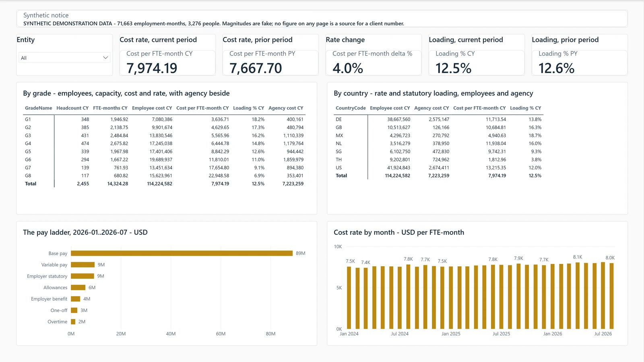Image resolution: width=644 pixels, height=362 pixels.
Task: Click the column labeled 8.1K in monthly chart
Action: (x=578, y=296)
